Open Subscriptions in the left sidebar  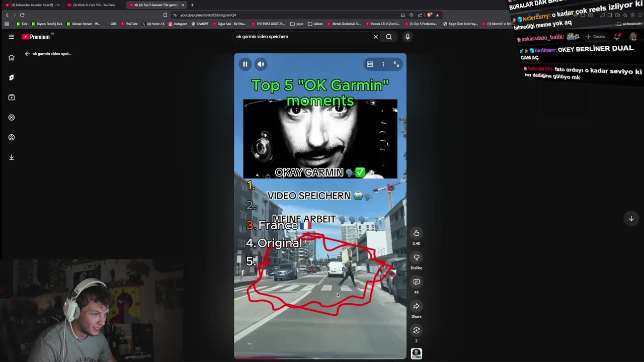click(11, 98)
